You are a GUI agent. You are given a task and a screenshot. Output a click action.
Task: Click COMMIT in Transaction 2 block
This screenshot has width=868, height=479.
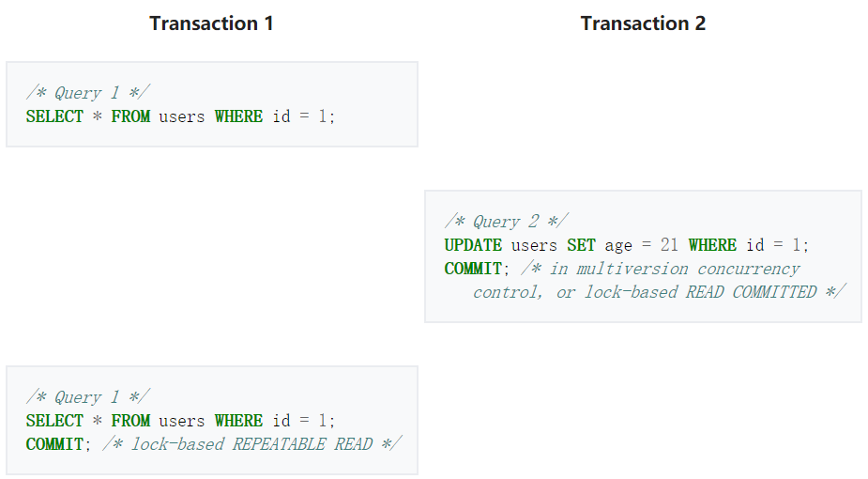(473, 269)
